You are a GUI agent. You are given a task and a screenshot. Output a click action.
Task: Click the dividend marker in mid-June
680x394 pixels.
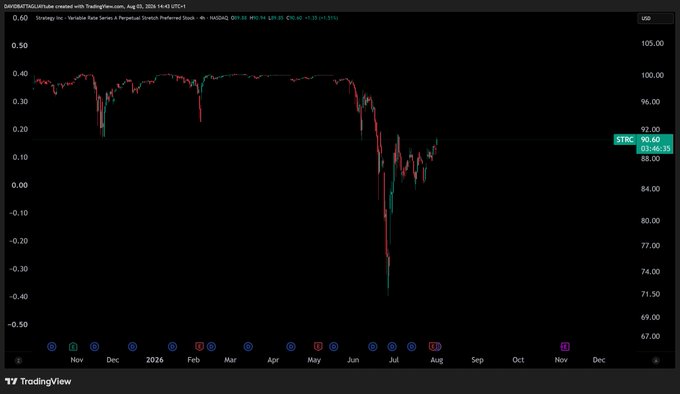pos(373,346)
